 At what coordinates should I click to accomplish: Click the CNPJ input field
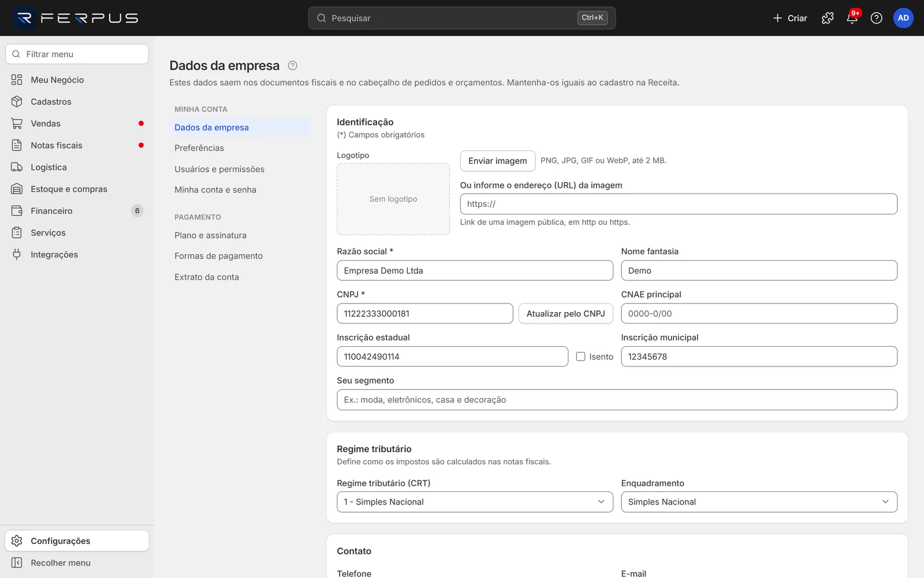pyautogui.click(x=424, y=313)
